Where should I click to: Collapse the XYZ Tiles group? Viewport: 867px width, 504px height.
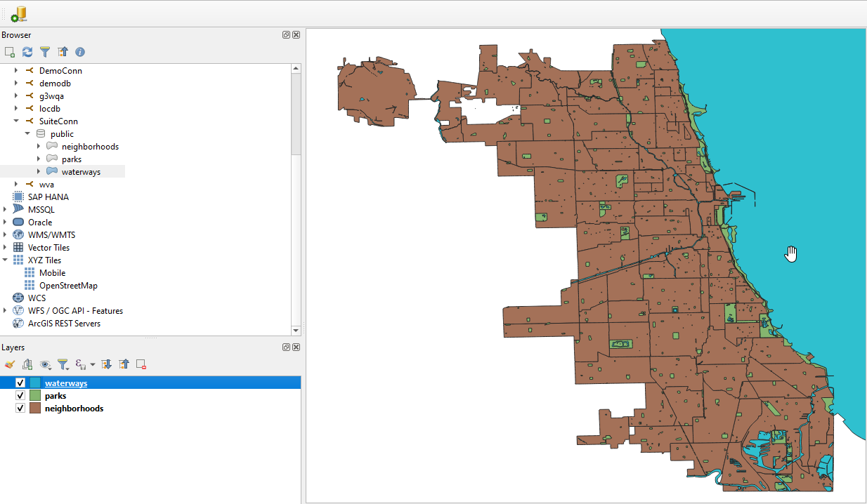[5, 260]
